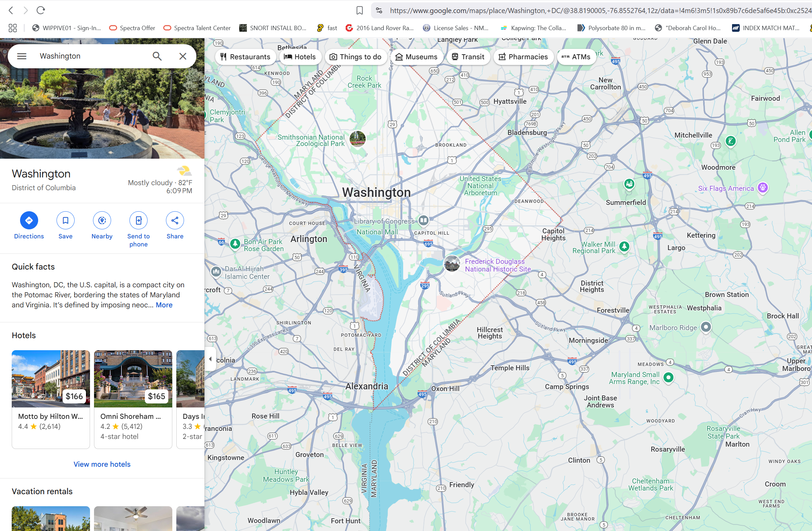Open site settings icon in address bar
The width and height of the screenshot is (812, 531).
tap(379, 11)
